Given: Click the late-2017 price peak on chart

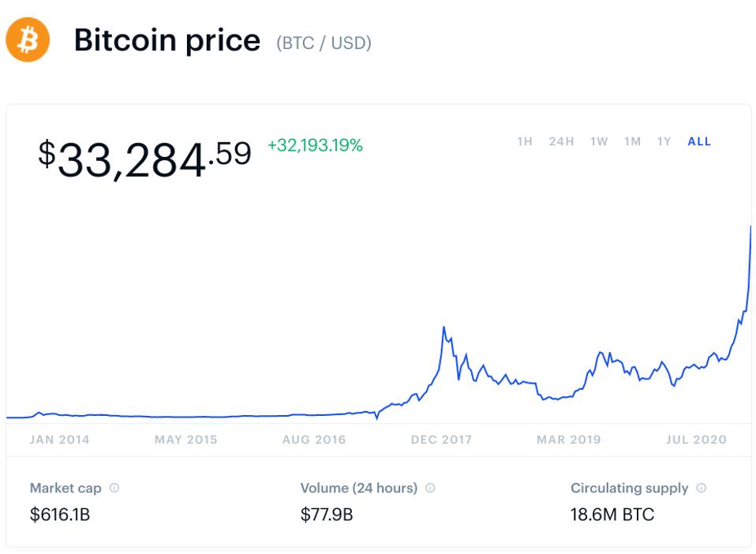Looking at the screenshot, I should pos(444,328).
